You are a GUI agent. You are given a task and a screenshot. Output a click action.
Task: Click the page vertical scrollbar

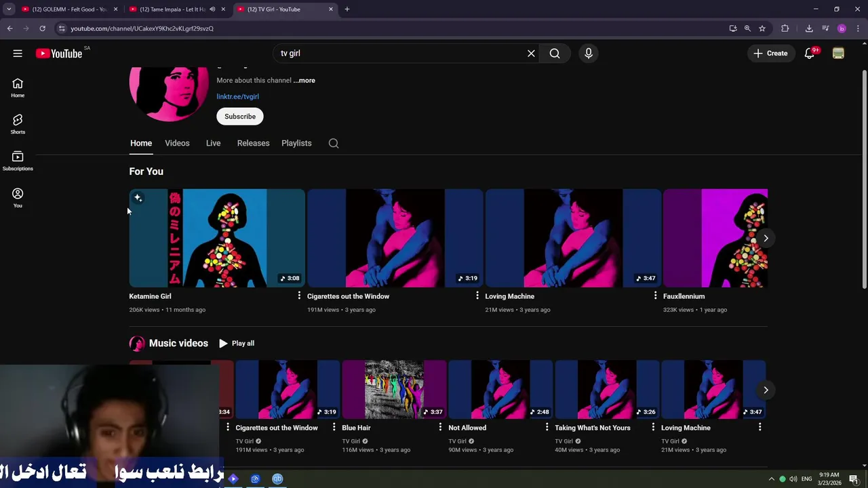click(x=864, y=180)
